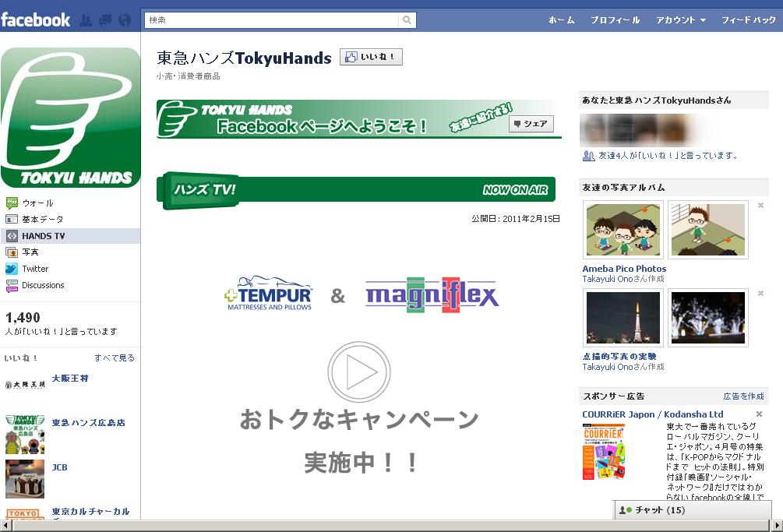The height and width of the screenshot is (532, 783).
Task: Open the 広告を作成 link
Action: 743,396
